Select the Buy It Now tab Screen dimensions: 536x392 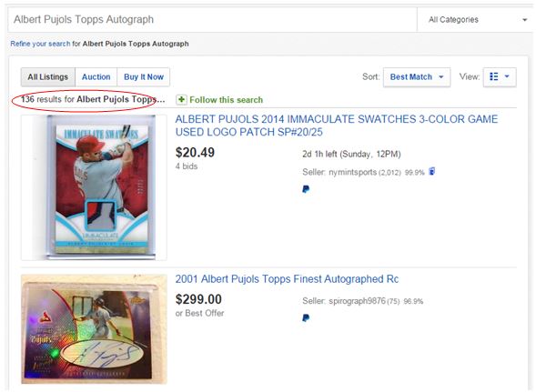(144, 77)
